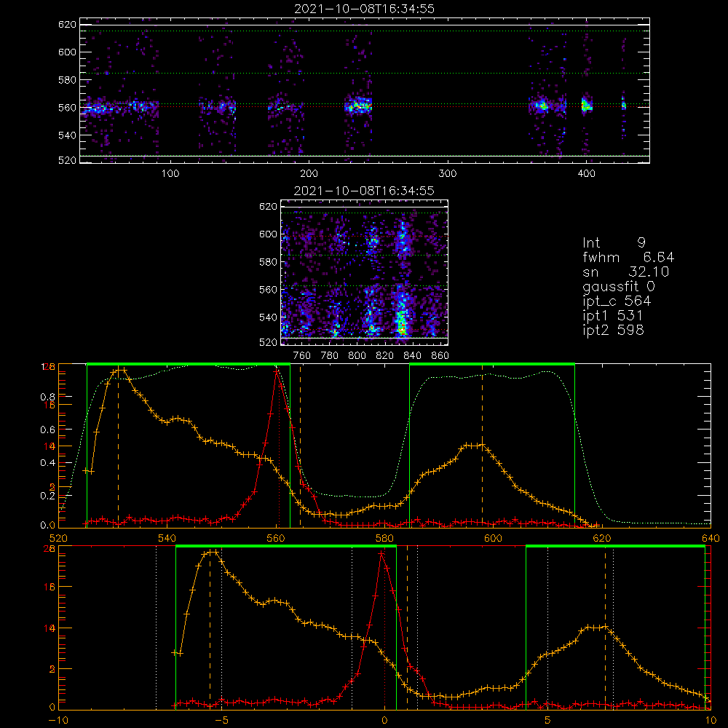Click x-axis label '760' on middle image

pyautogui.click(x=302, y=356)
